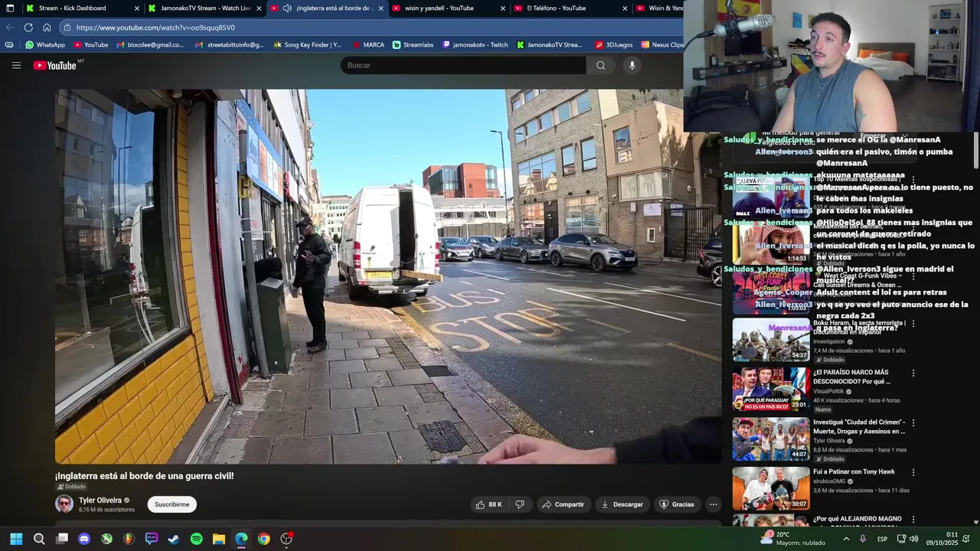Click the YouTube Buscar search field
The image size is (980, 551).
[x=463, y=65]
